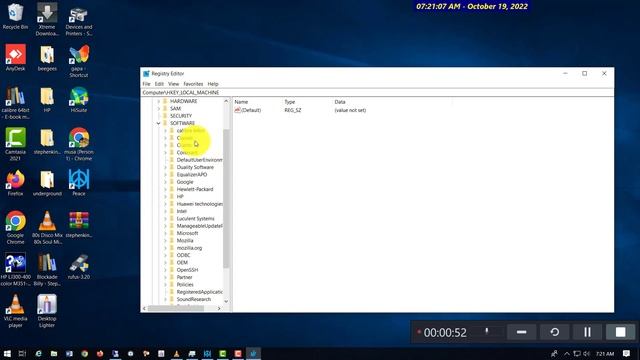
Task: Open the musa Chrome profile desktop shortcut
Action: (79, 144)
